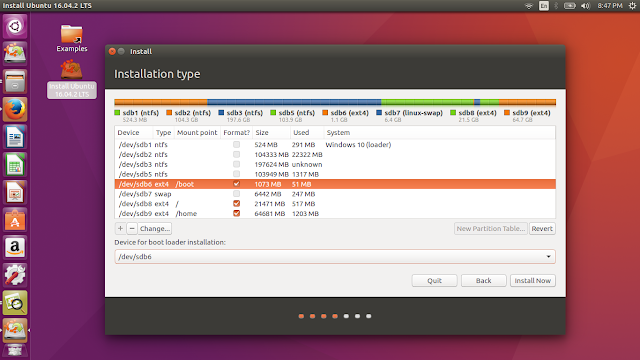Select the /dev/sdb9 ext4 /home row
This screenshot has height=360, width=640.
(335, 213)
